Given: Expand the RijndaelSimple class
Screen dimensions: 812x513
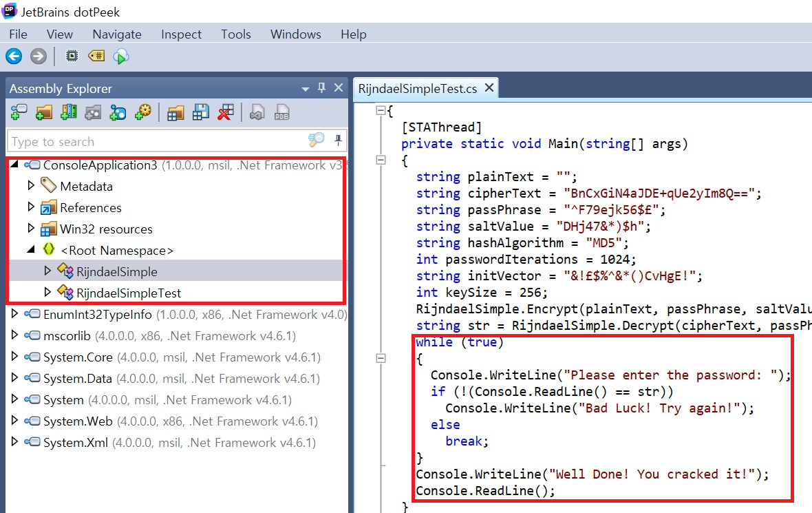Looking at the screenshot, I should click(x=47, y=271).
